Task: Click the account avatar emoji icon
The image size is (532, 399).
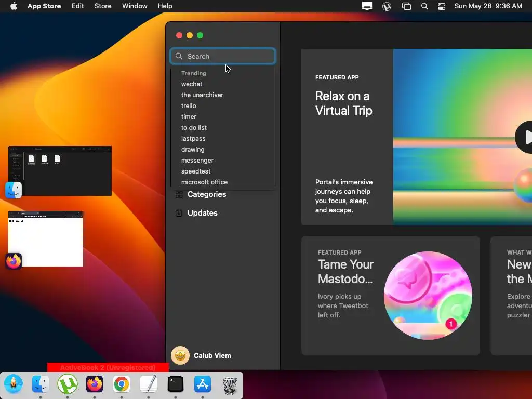Action: (180, 355)
